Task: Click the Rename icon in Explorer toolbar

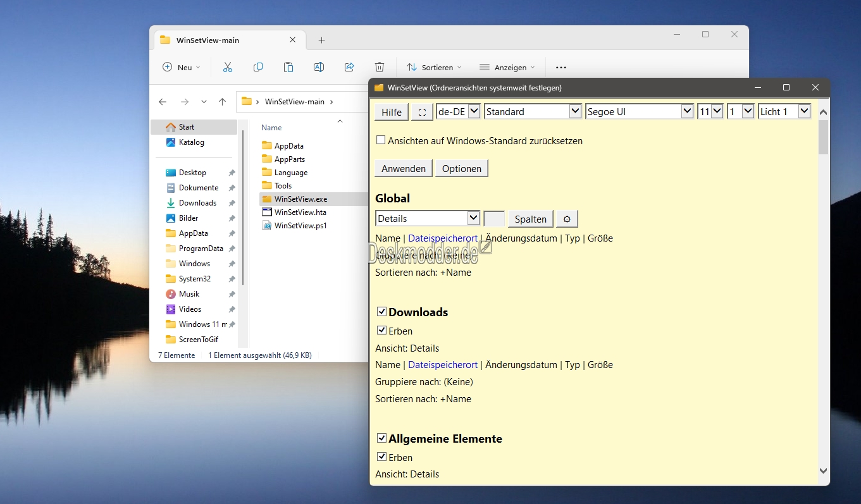Action: pyautogui.click(x=319, y=67)
